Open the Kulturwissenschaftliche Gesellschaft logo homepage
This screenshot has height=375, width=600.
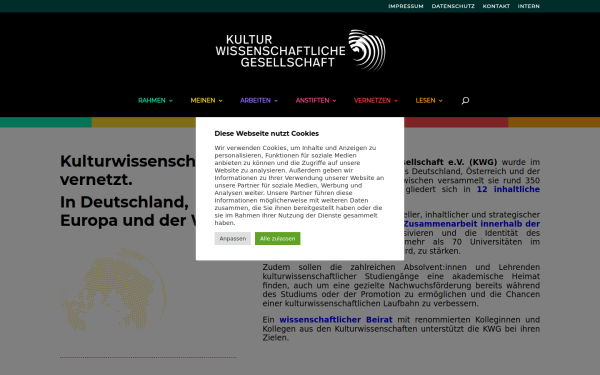(300, 51)
